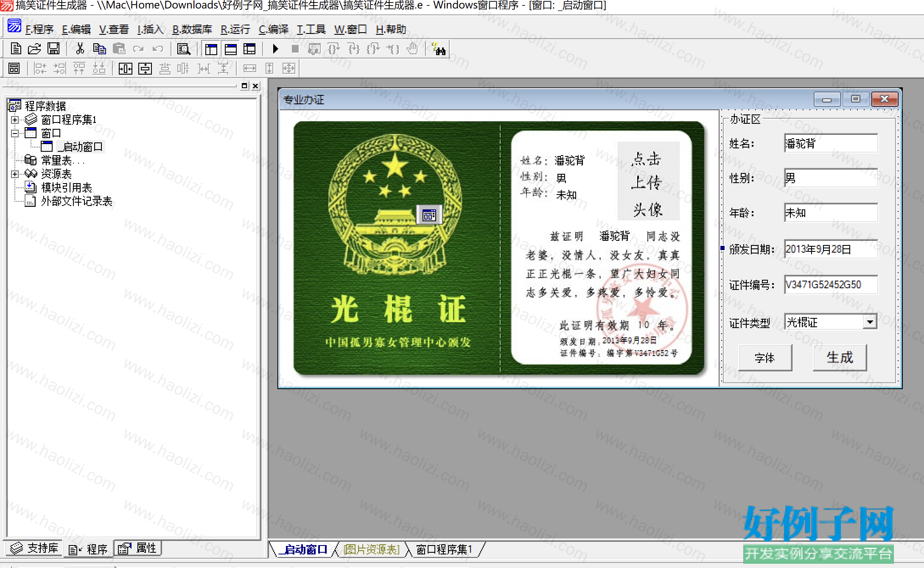Open the V.查看 menu
Viewport: 924px width, 568px height.
(114, 29)
